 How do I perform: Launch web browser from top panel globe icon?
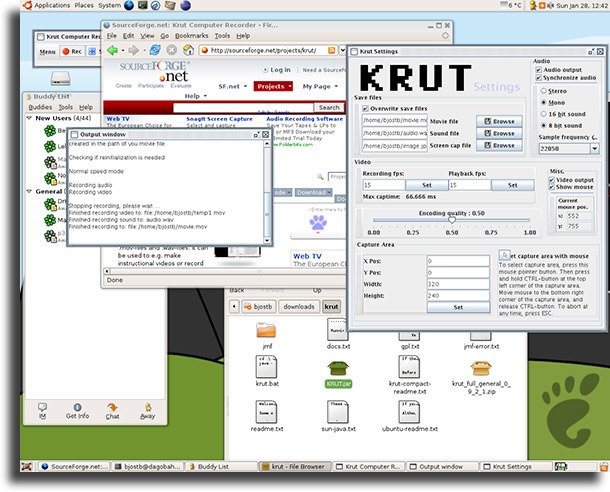129,5
